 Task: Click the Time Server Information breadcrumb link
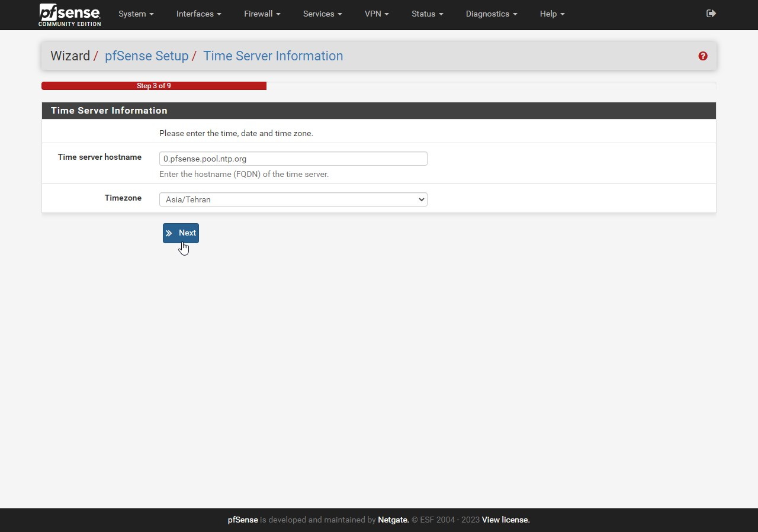click(273, 56)
